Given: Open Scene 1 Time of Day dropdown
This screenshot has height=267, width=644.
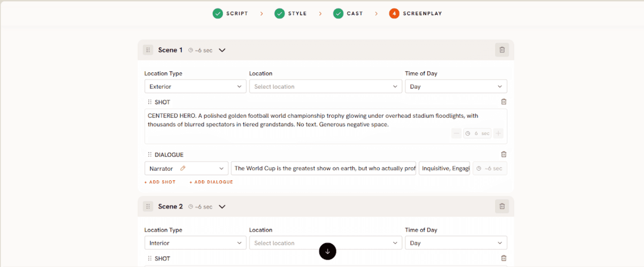Looking at the screenshot, I should (456, 86).
